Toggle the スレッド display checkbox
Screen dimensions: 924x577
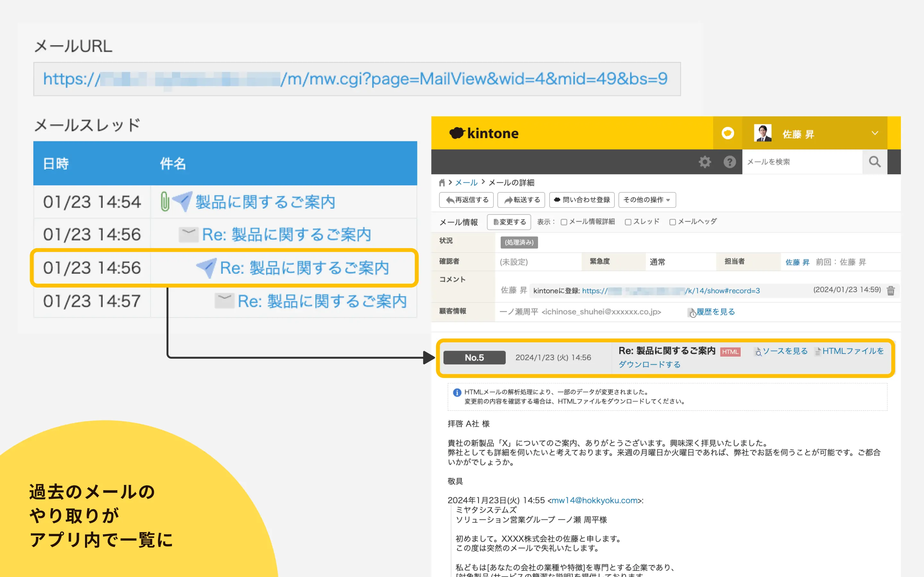click(628, 222)
